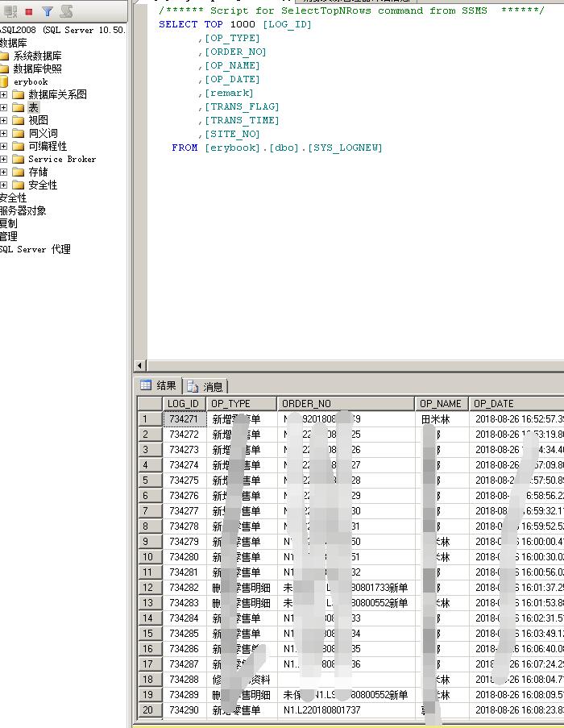This screenshot has height=728, width=564.
Task: Click the LOG_ID cell 734288
Action: 185,680
